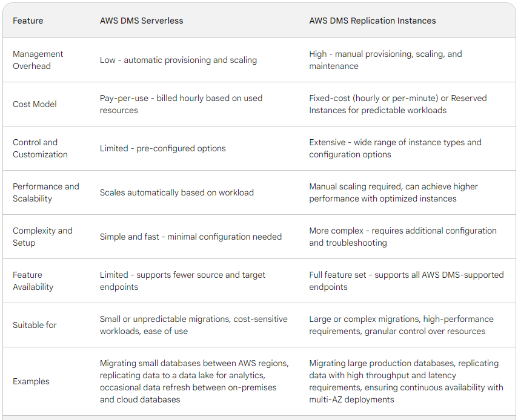Viewport: 518px width, 420px height.
Task: Select the 'Large or complex migrations' cell
Action: [402, 326]
